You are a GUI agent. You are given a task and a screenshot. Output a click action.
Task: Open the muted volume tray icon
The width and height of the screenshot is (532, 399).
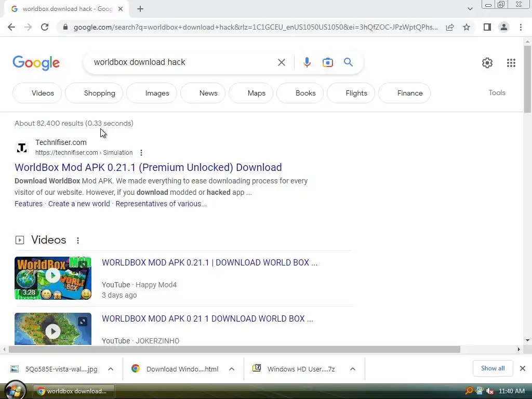click(489, 391)
